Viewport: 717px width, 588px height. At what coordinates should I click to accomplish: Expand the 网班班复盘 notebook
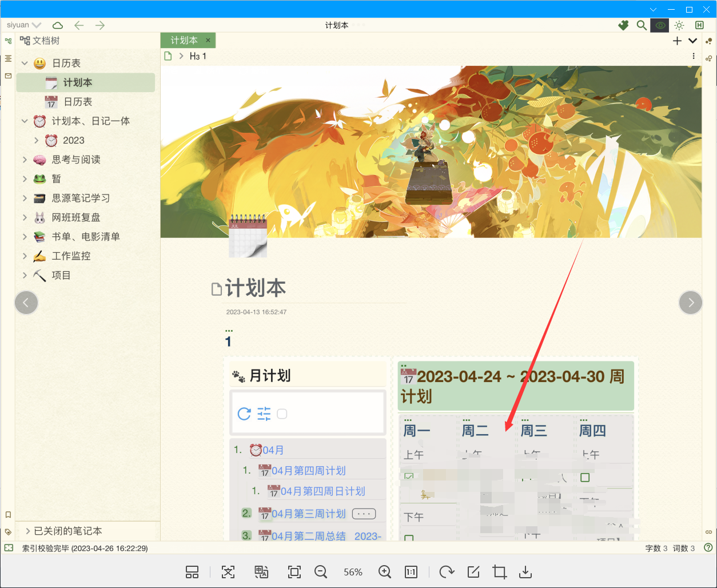(25, 217)
